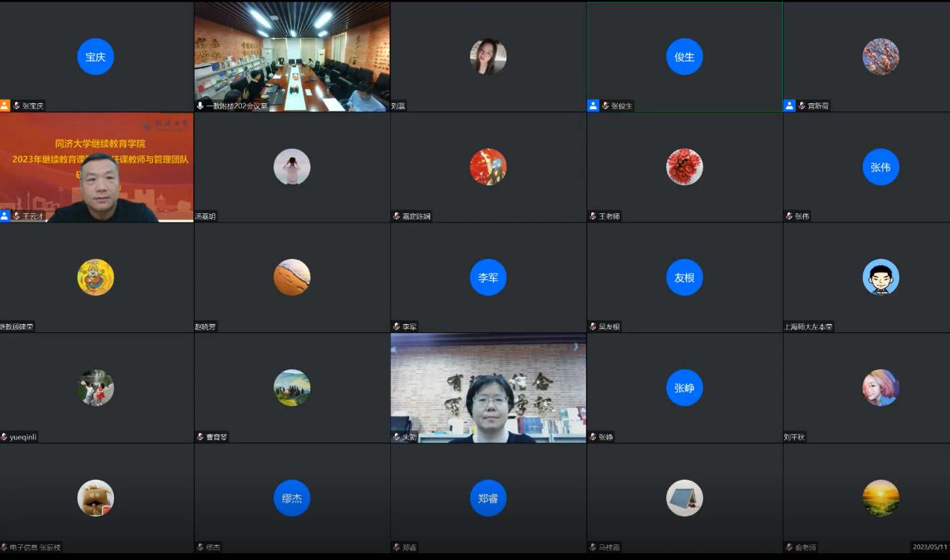Click the microphone icon of 一教附楼202会议室

click(x=200, y=106)
